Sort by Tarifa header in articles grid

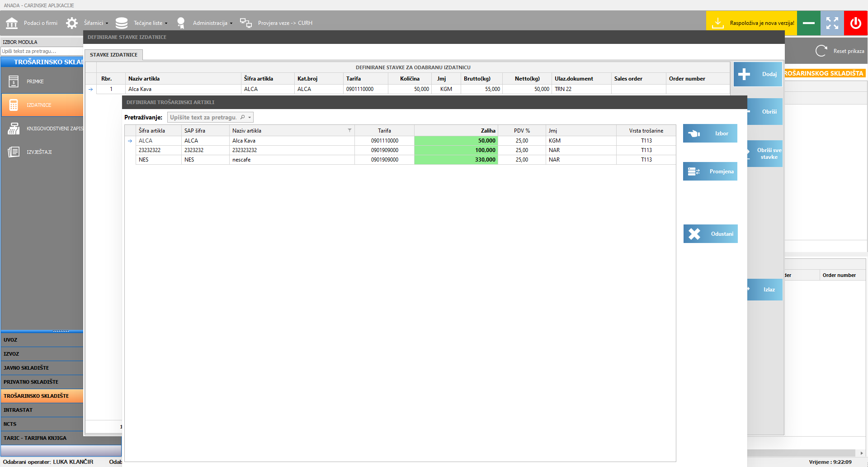coord(384,130)
